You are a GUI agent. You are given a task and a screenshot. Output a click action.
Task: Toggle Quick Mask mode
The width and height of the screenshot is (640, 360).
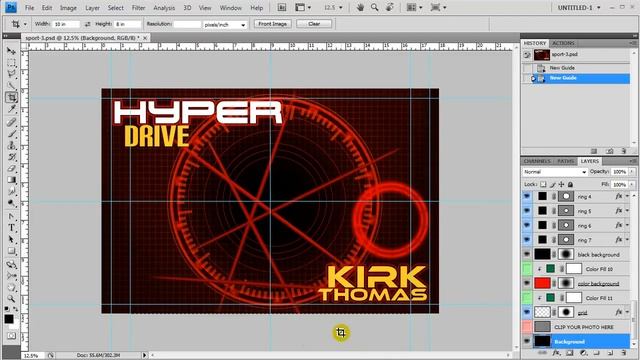point(11,336)
